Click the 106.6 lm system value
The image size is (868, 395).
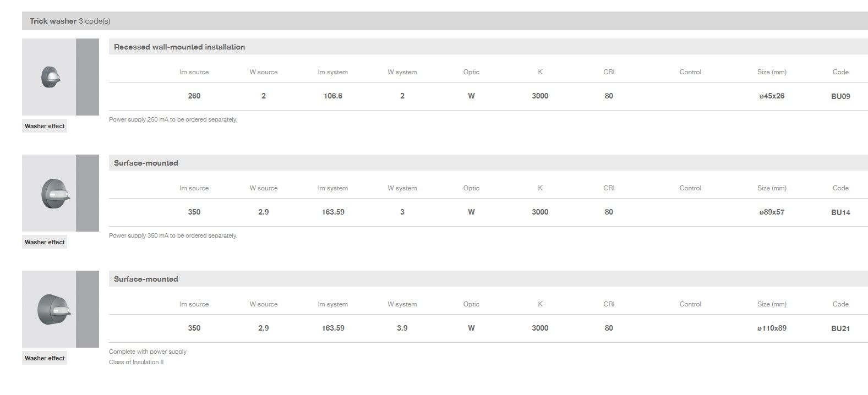point(333,96)
